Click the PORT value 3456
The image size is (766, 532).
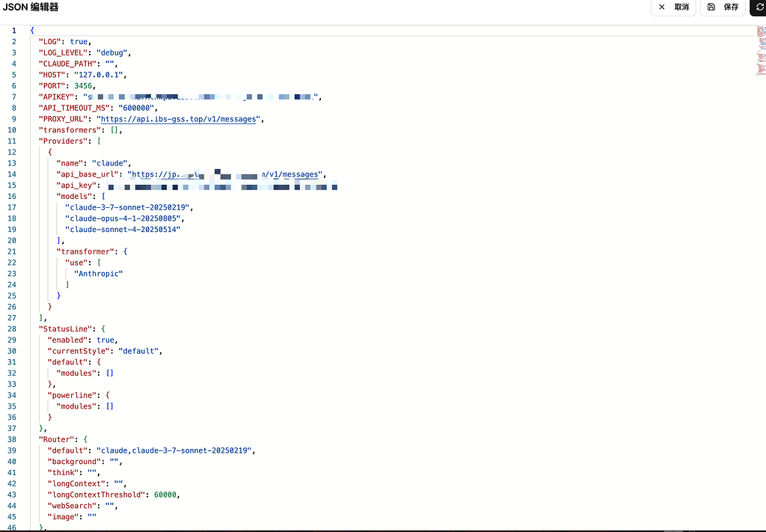(x=83, y=86)
